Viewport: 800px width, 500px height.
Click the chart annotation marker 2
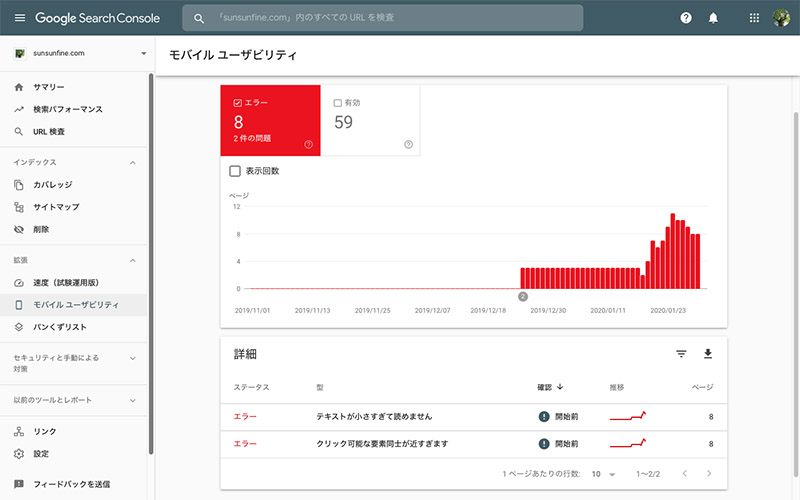pos(522,296)
